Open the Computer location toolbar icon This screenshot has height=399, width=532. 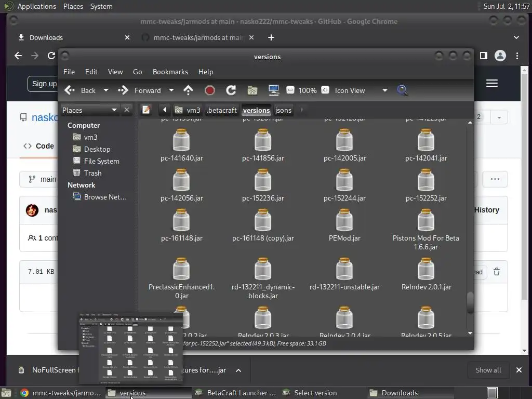coord(274,90)
